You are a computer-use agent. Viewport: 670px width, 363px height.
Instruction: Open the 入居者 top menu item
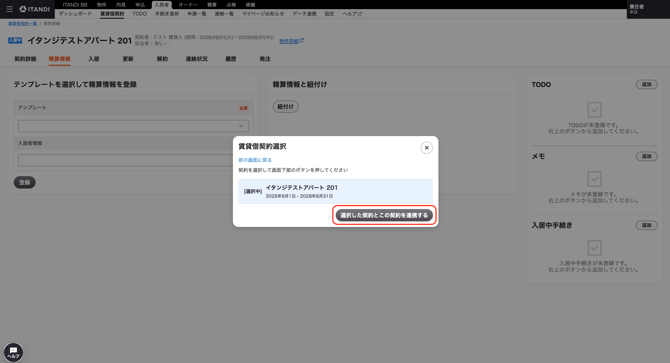[x=162, y=5]
